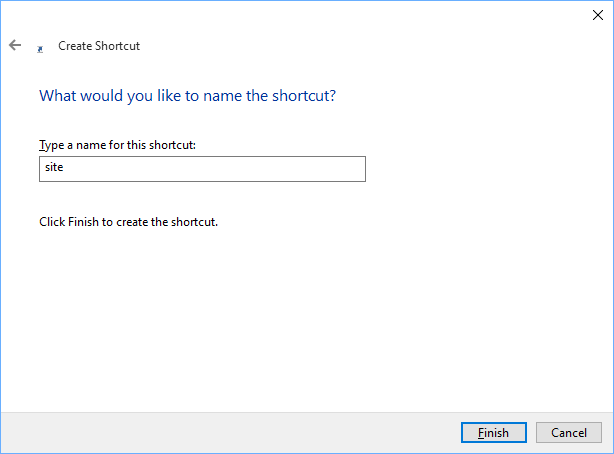Click the blank right end of the name field
Viewport: 614px width, 454px height.
[330, 169]
